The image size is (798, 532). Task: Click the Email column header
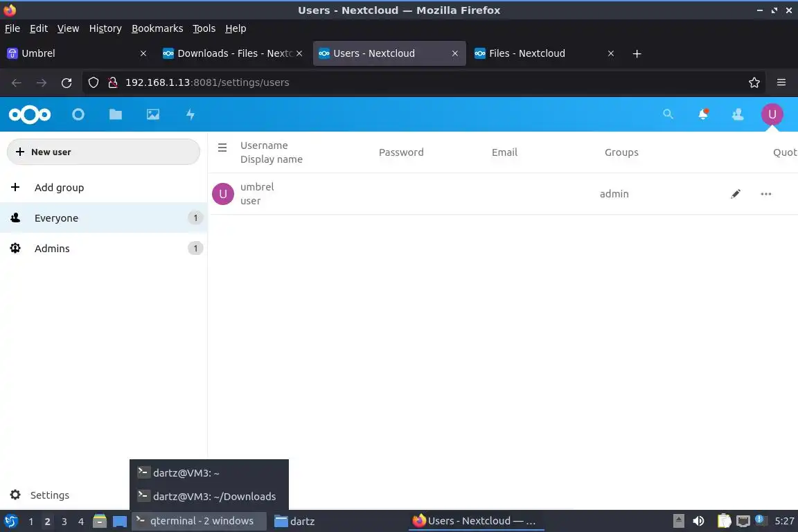[504, 152]
